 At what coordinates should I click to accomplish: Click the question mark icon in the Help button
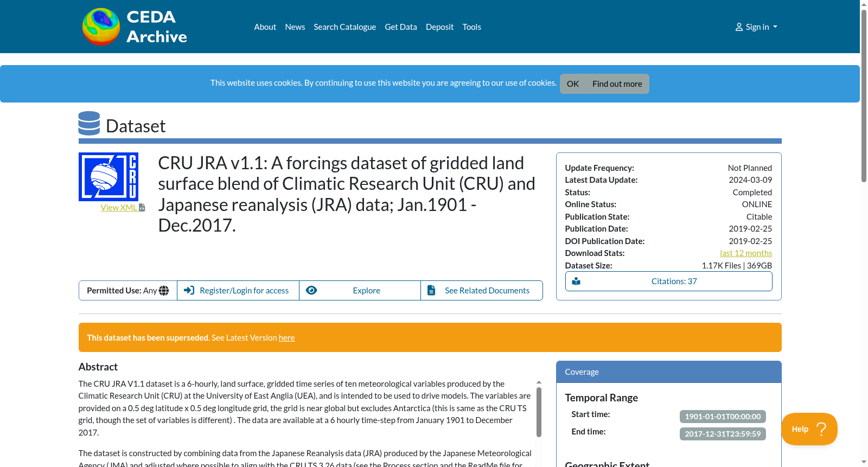pyautogui.click(x=822, y=429)
